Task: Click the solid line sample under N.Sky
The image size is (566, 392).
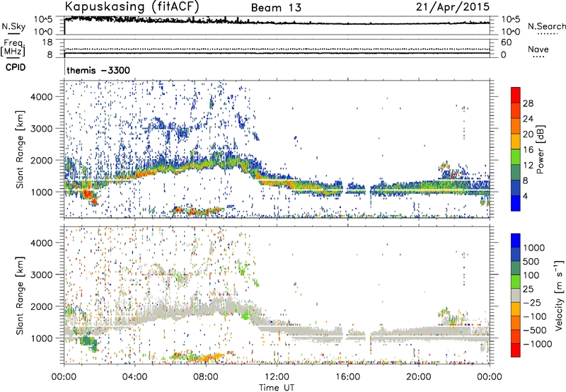Action: (13, 33)
